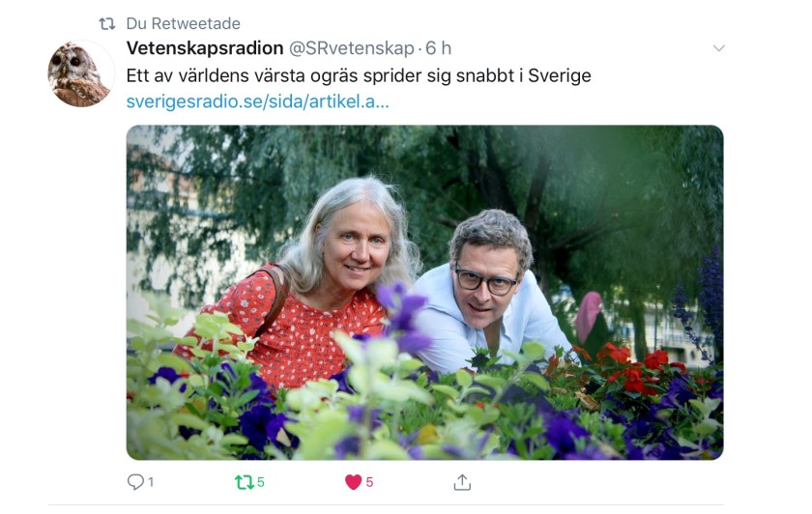Image resolution: width=812 pixels, height=514 pixels.
Task: Click the small retweet icon above the tweet
Action: [x=107, y=24]
